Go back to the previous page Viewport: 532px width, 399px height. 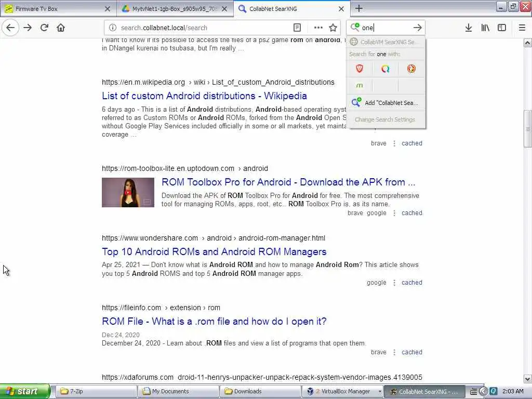click(x=10, y=28)
